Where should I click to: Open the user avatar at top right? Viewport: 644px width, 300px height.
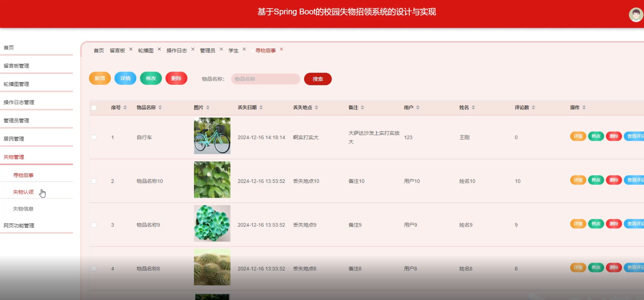[x=636, y=15]
